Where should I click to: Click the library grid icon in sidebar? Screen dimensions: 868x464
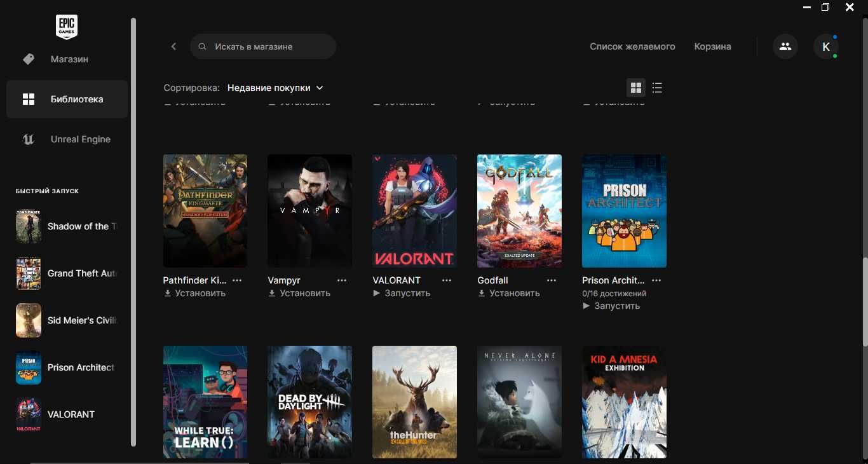click(x=29, y=99)
